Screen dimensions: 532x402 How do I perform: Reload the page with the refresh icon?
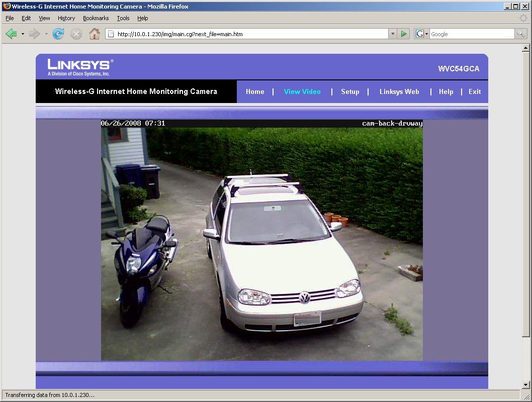(58, 34)
